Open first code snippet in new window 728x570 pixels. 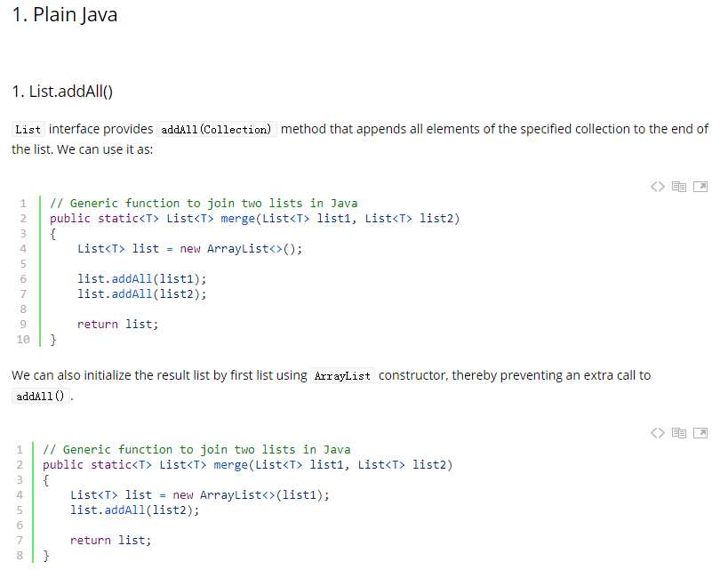[700, 187]
